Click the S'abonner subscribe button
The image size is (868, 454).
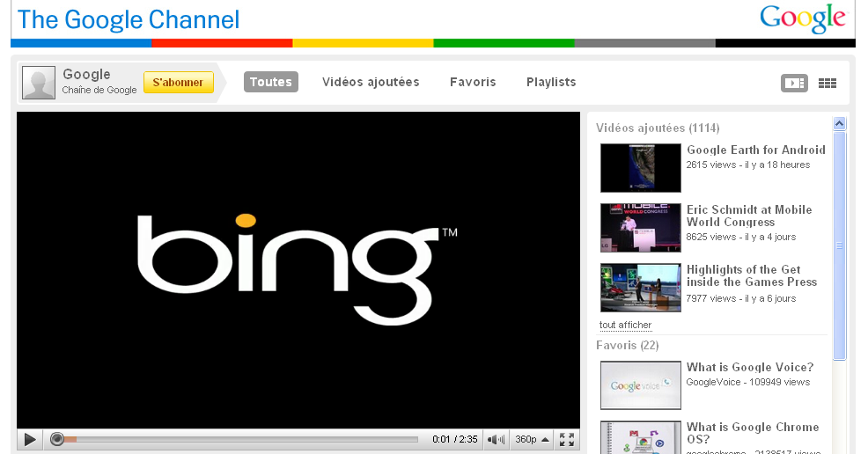(178, 83)
